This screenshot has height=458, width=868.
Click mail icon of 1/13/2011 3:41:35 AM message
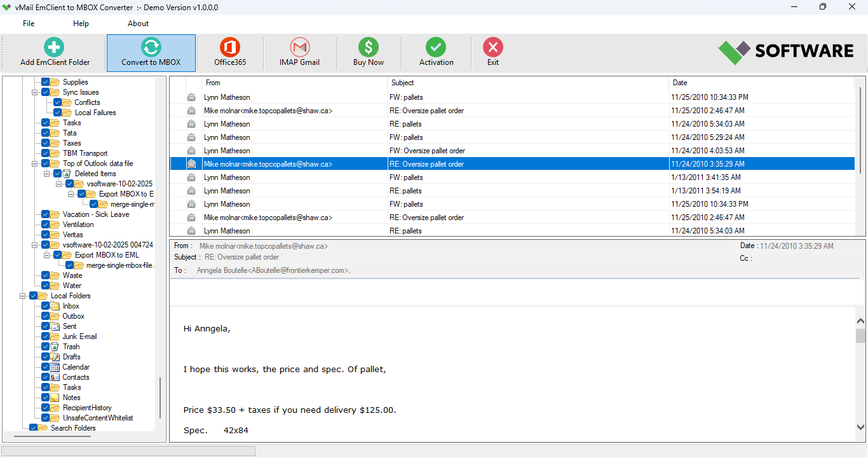point(191,177)
